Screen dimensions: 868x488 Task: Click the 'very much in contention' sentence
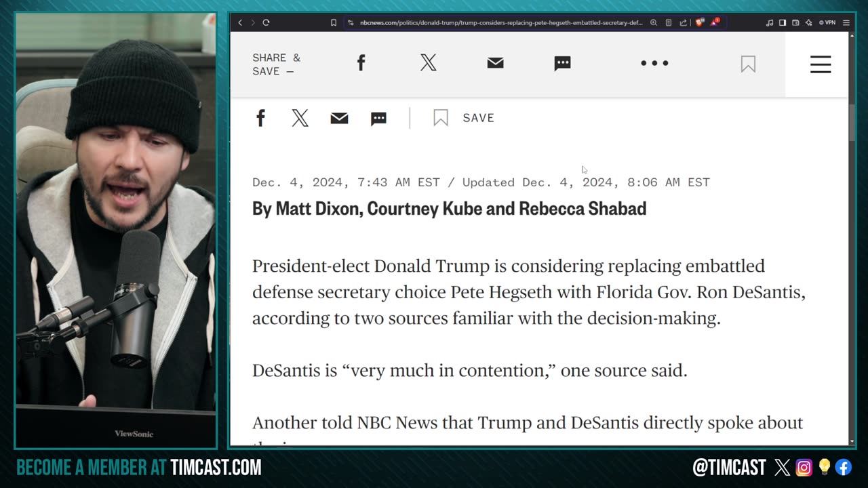pyautogui.click(x=470, y=371)
